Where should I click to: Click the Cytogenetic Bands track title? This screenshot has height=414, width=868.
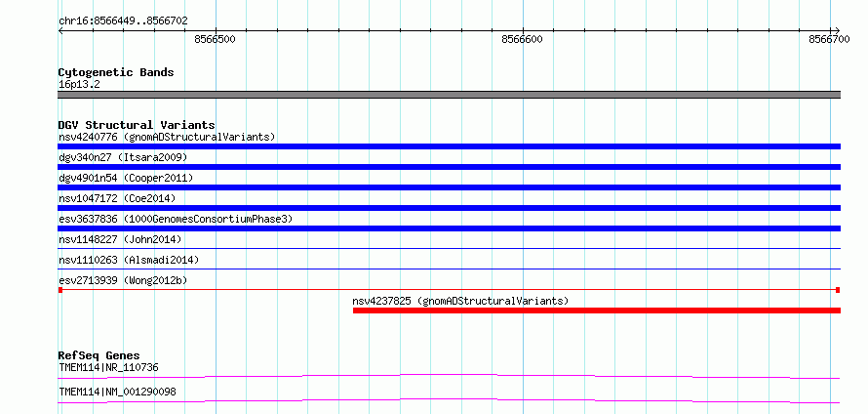[116, 72]
